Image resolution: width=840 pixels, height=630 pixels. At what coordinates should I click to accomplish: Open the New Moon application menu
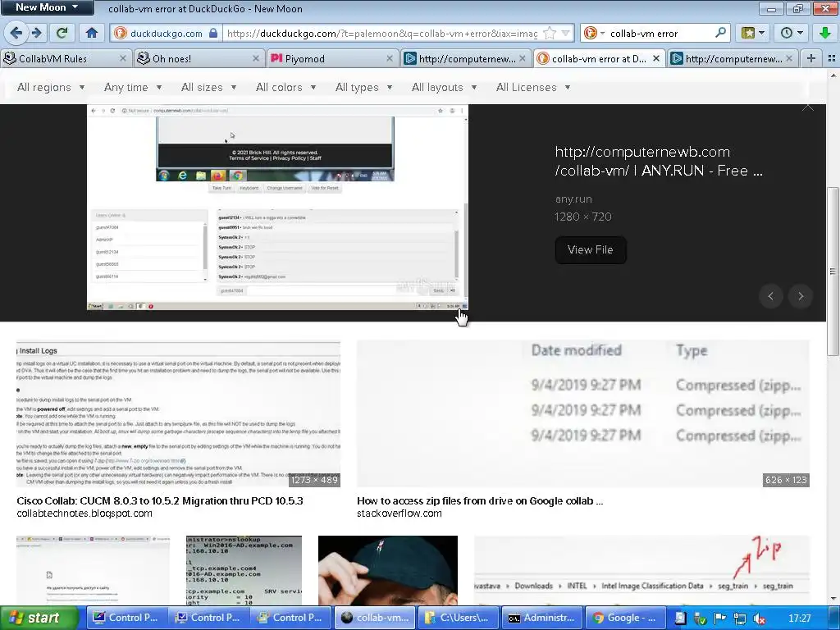coord(47,7)
